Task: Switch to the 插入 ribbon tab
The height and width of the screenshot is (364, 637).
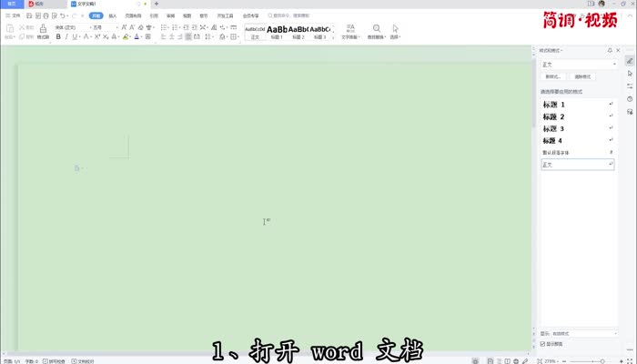Action: pyautogui.click(x=112, y=15)
